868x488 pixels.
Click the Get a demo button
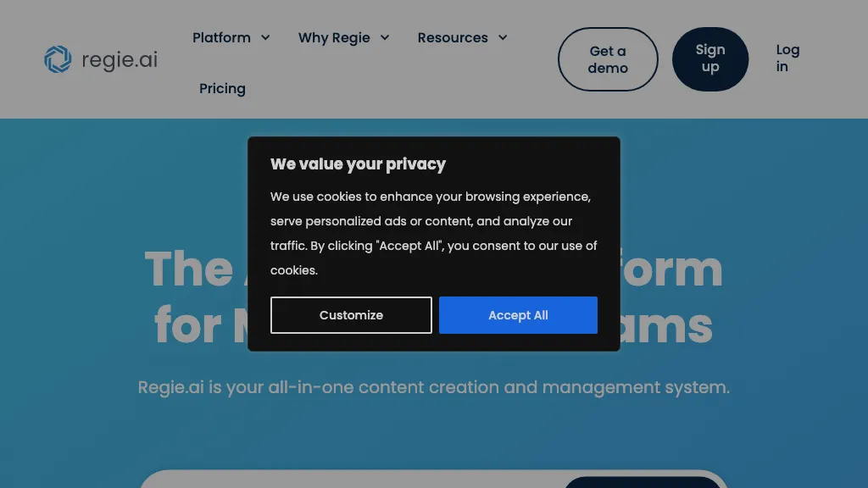coord(608,58)
